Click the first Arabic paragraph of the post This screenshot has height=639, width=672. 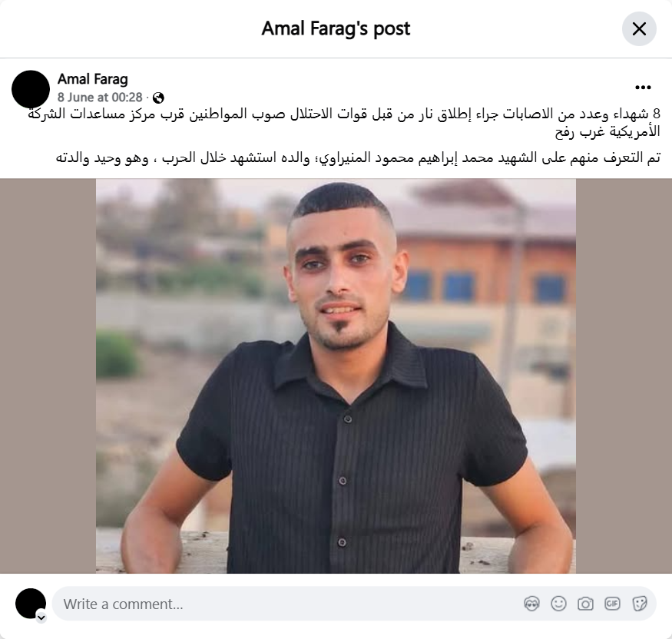[344, 123]
